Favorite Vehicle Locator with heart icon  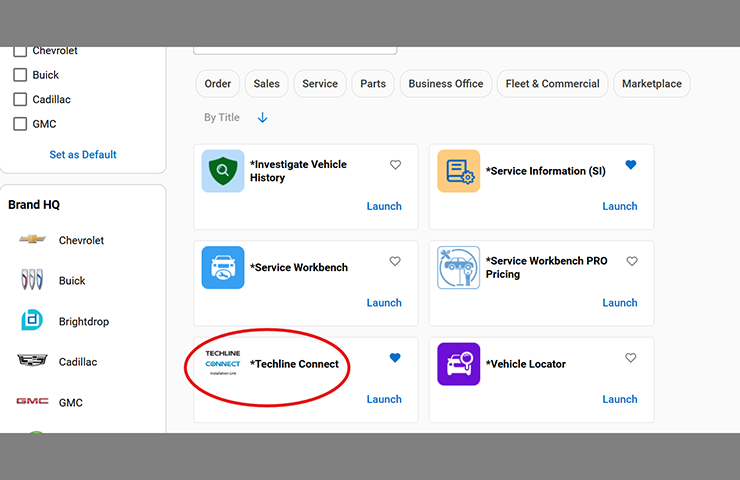tap(631, 358)
